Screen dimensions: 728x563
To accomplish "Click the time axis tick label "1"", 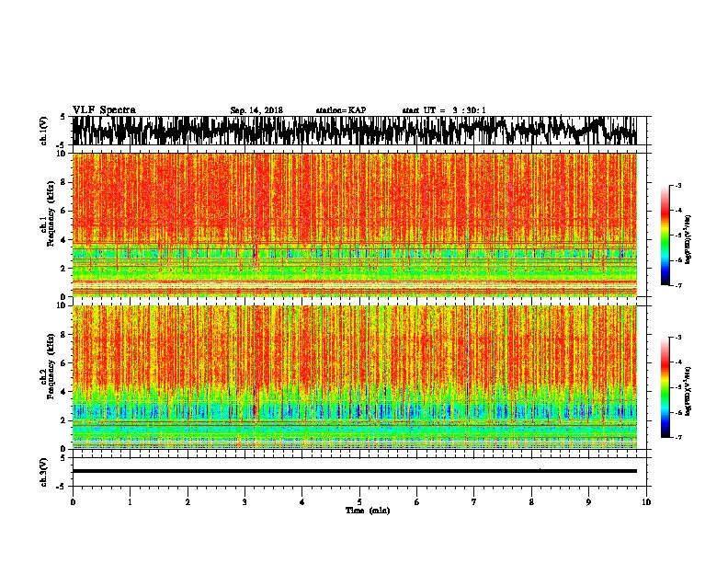I will (x=130, y=502).
